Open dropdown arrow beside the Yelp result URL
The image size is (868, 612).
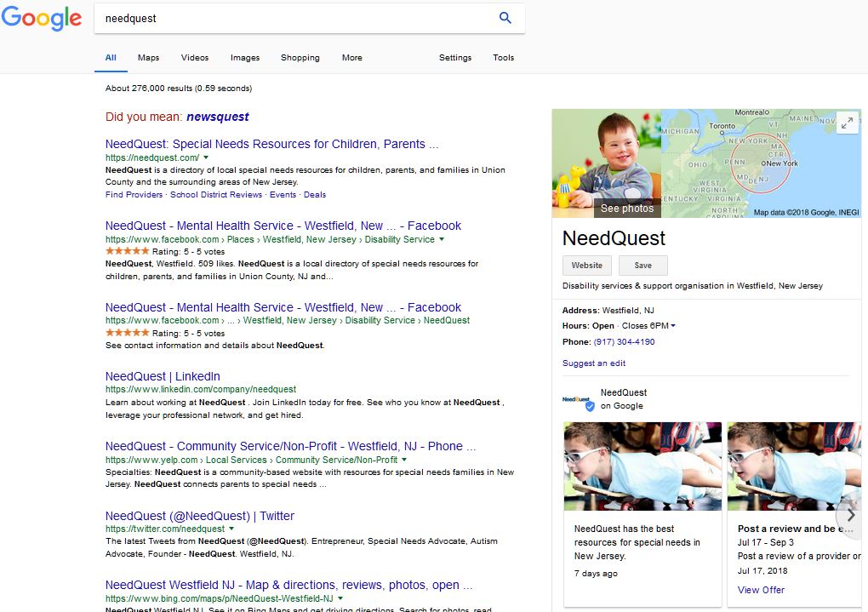click(x=404, y=460)
